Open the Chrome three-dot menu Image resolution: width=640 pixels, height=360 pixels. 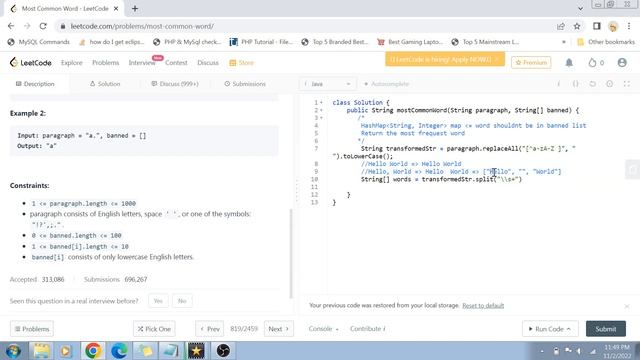(629, 26)
